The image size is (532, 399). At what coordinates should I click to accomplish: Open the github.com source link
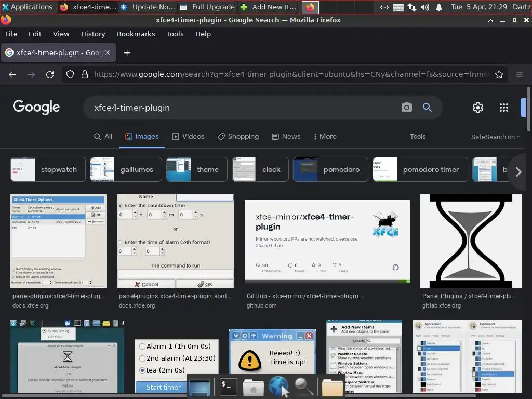tap(262, 305)
